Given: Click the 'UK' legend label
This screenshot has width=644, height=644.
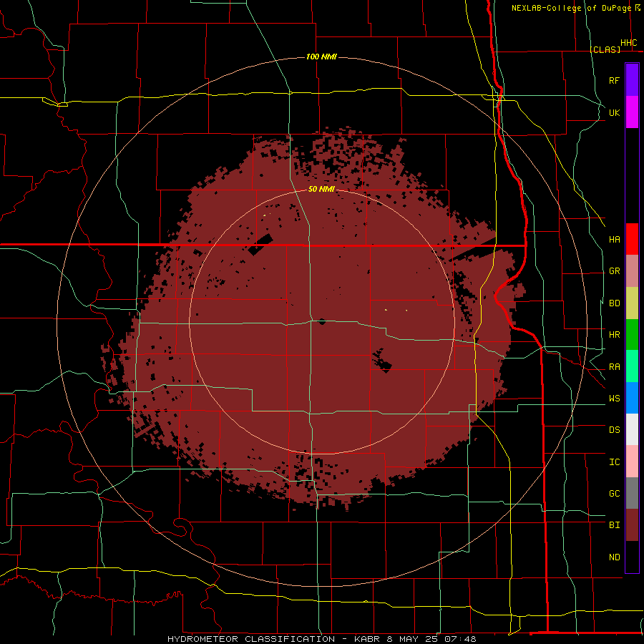Looking at the screenshot, I should point(614,112).
